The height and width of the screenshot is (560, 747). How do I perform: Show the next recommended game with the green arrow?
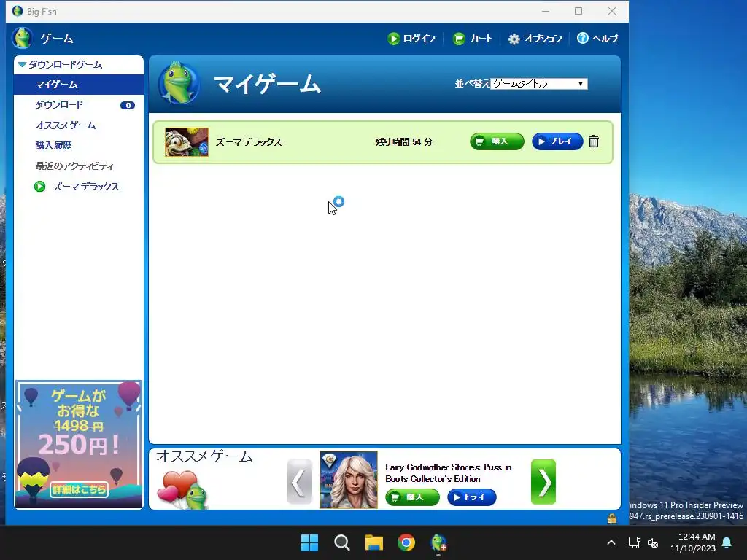[543, 482]
